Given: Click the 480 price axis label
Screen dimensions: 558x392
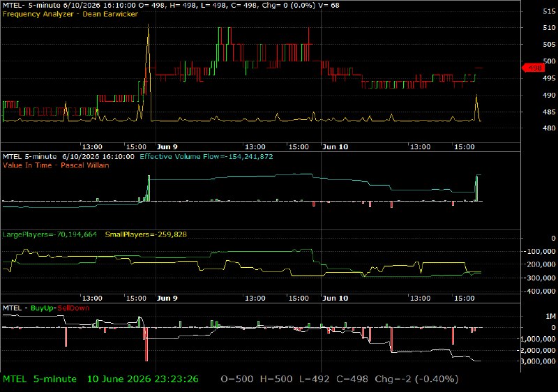Looking at the screenshot, I should (x=549, y=128).
